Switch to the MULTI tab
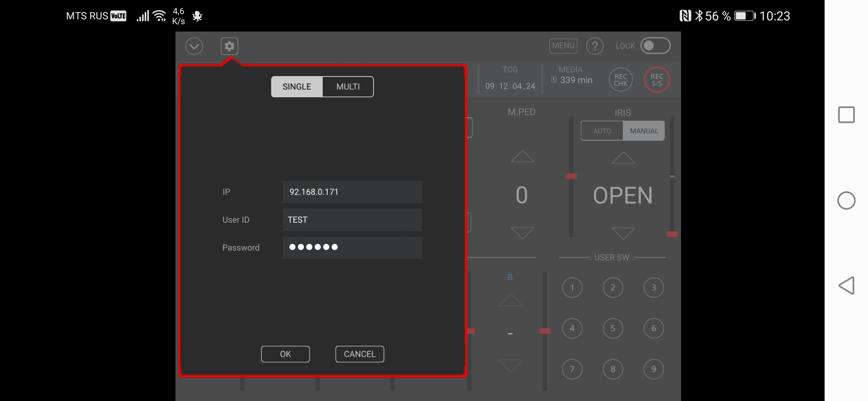This screenshot has height=401, width=868. (x=348, y=87)
